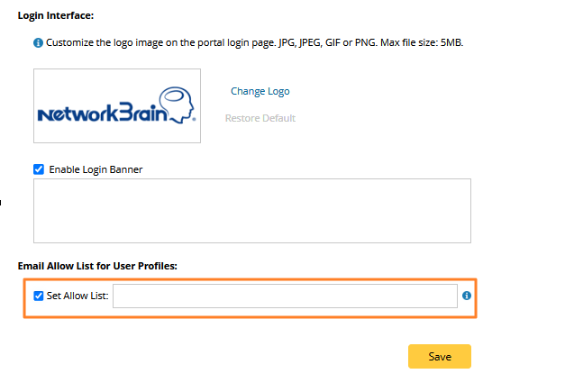Disable the Enable Login Banner checkbox
565x392 pixels.
[38, 169]
